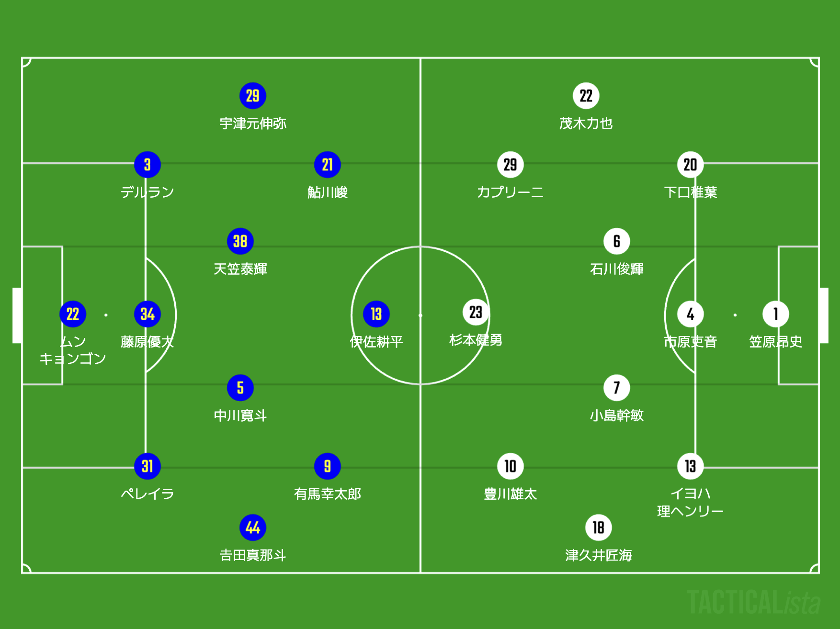Viewport: 840px width, 629px height.
Task: Click blue marker 9 有馬幸太郎
Action: click(328, 466)
